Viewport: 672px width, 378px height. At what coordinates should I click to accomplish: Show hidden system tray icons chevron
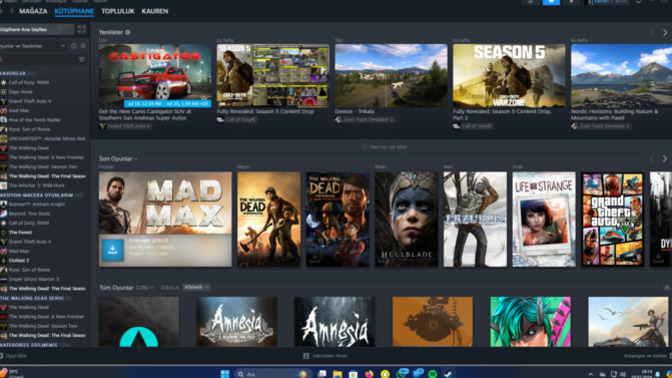point(591,374)
